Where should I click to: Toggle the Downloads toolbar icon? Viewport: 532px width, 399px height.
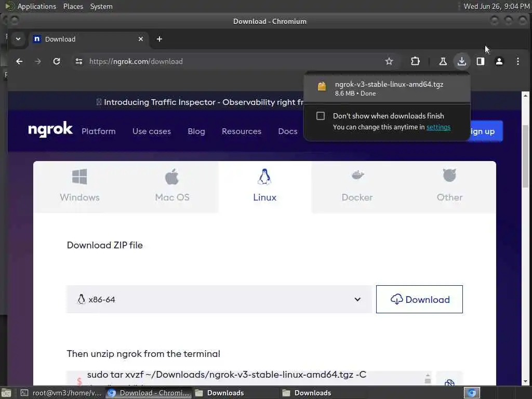click(x=461, y=61)
